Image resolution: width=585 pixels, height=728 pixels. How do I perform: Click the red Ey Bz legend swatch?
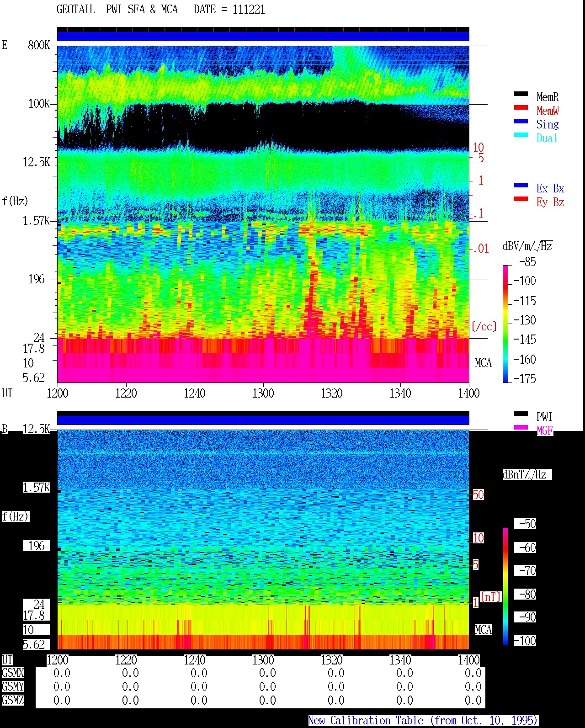tap(521, 199)
